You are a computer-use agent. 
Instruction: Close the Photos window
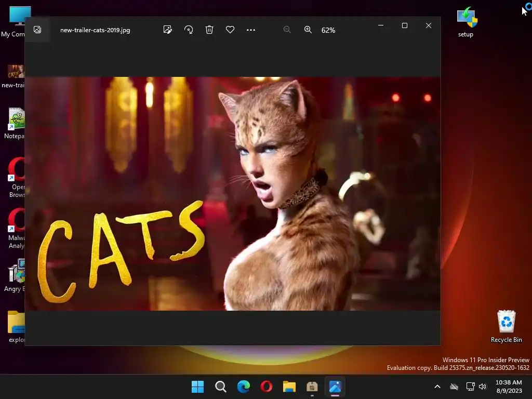429,25
